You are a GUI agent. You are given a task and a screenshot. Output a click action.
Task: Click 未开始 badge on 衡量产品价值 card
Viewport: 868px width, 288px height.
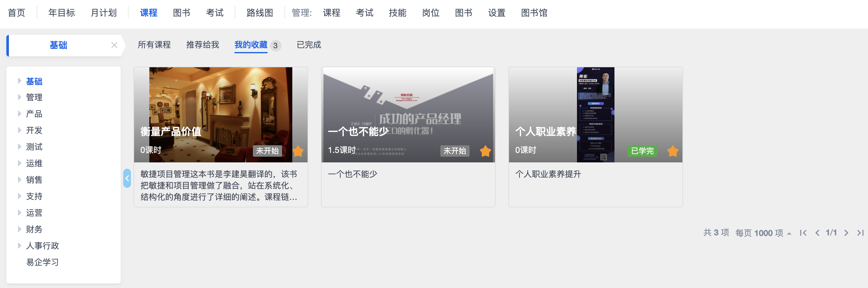267,151
